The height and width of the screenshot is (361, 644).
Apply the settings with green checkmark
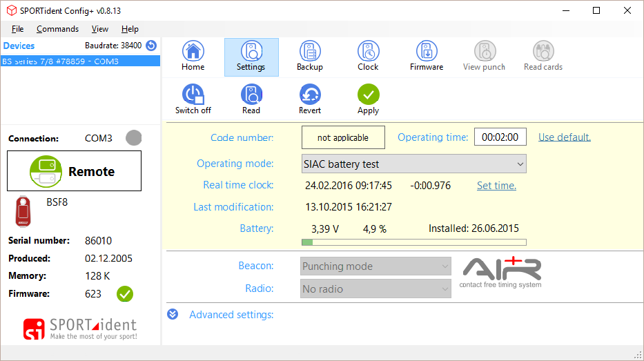[369, 99]
